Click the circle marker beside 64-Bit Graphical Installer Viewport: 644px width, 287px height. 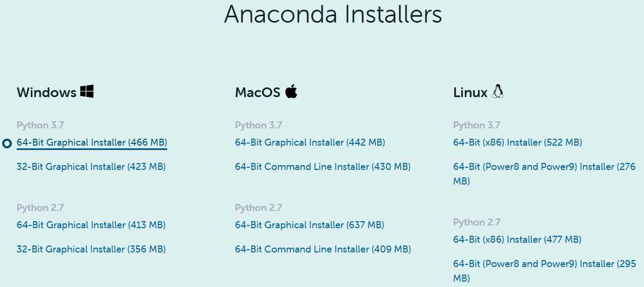(x=6, y=143)
